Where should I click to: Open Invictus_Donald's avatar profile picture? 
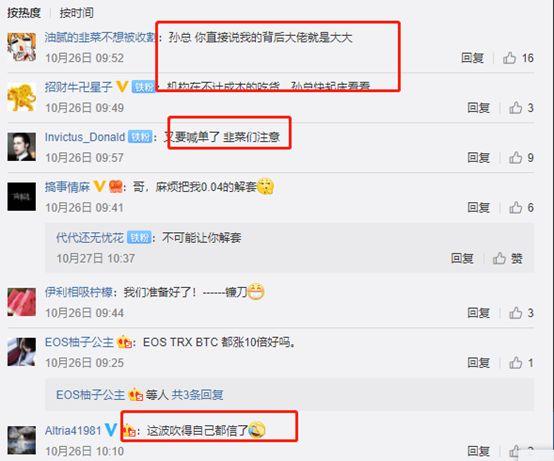(x=22, y=147)
